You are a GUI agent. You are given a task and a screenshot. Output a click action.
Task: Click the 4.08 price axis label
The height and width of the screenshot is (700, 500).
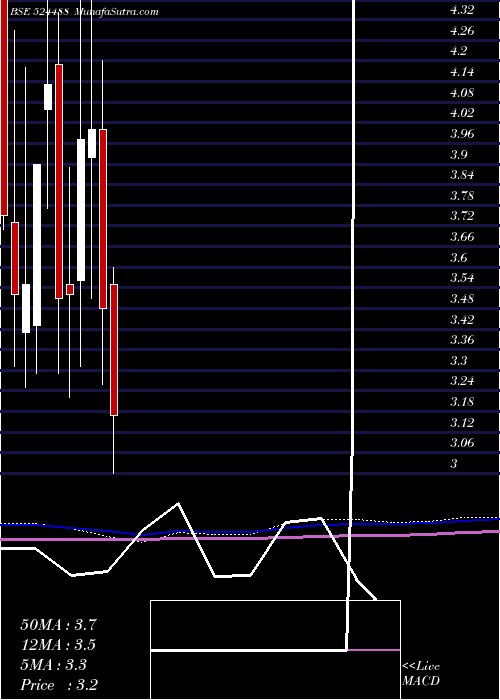[x=462, y=93]
